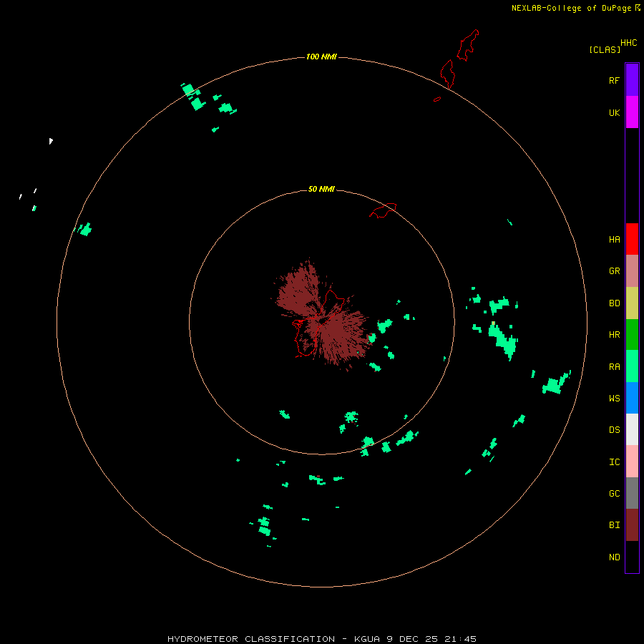Select the BD yellow legend color block

pos(632,303)
